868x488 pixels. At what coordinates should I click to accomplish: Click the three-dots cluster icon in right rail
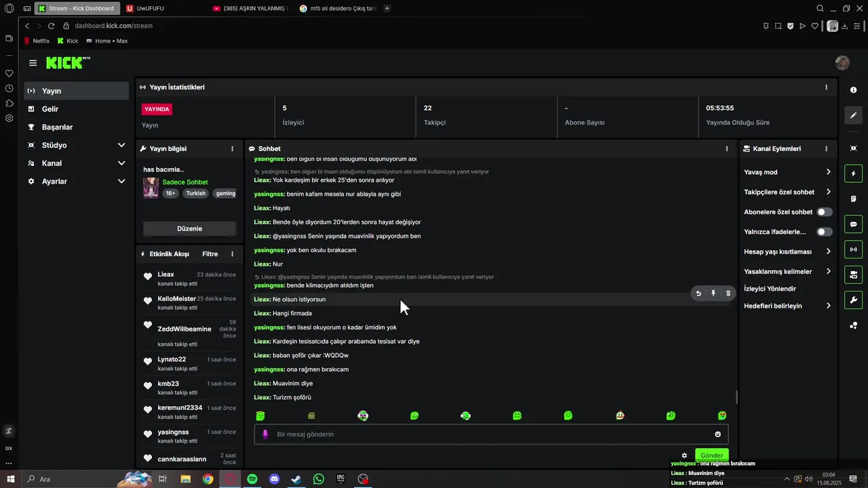[x=853, y=325]
